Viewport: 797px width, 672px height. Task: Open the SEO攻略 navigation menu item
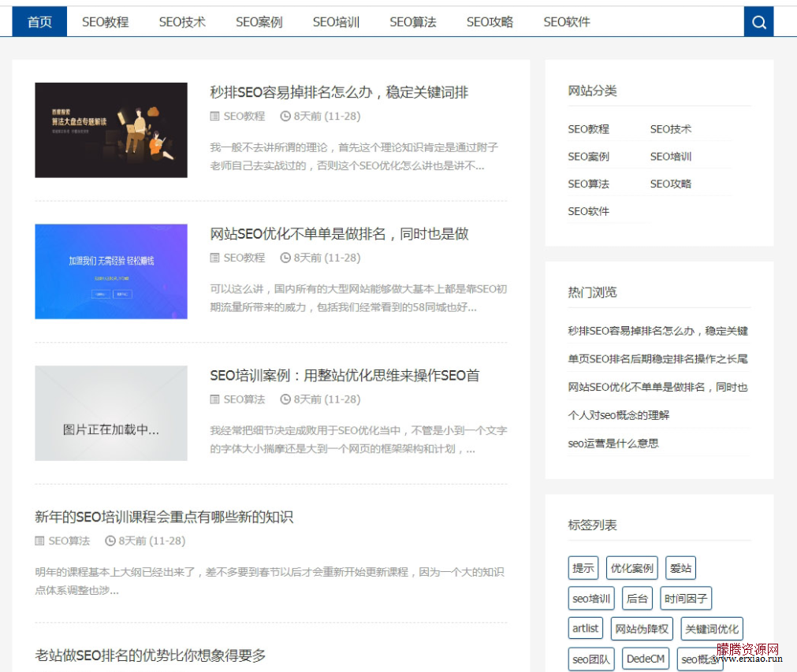click(490, 22)
